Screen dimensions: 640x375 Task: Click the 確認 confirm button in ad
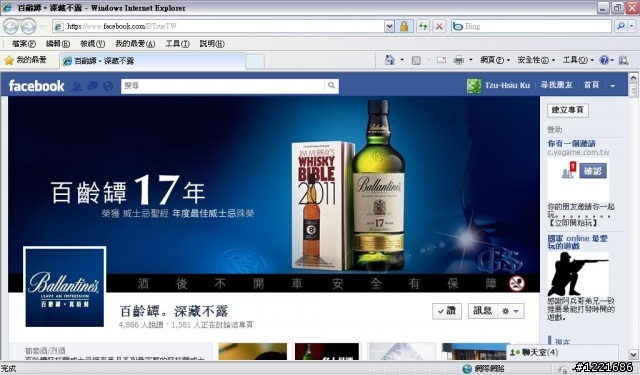[x=593, y=171]
